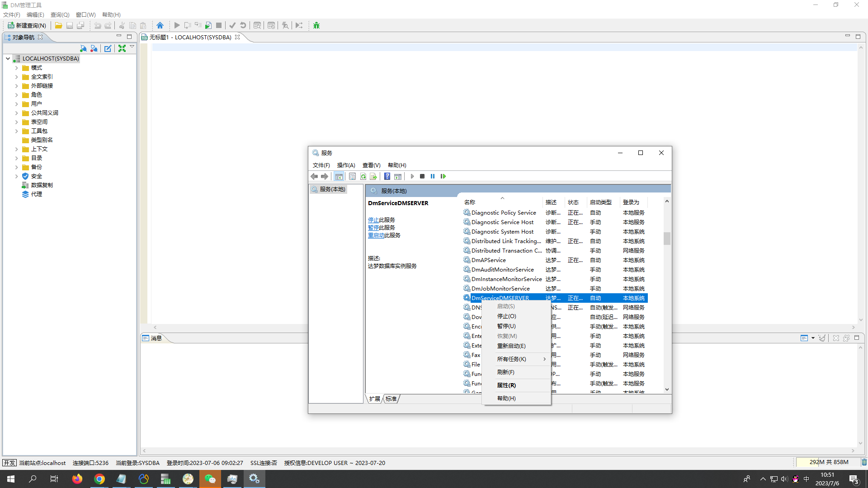Click the 新建查询 new query button

(27, 25)
